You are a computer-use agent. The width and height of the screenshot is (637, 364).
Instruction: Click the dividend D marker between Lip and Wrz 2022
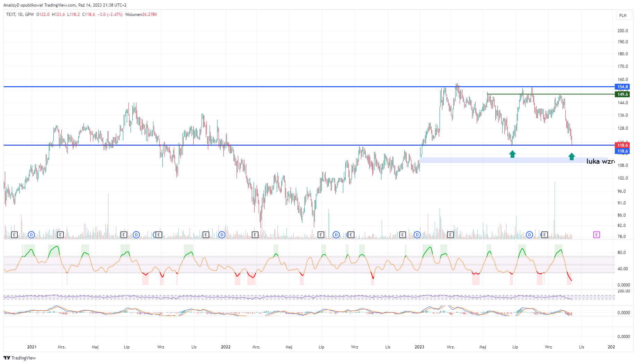[336, 235]
